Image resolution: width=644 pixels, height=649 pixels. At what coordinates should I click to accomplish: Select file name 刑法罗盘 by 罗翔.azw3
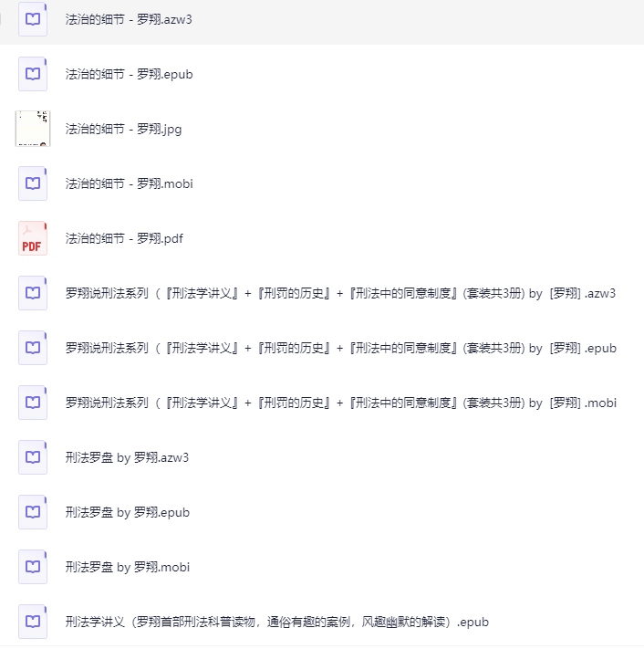(x=127, y=458)
